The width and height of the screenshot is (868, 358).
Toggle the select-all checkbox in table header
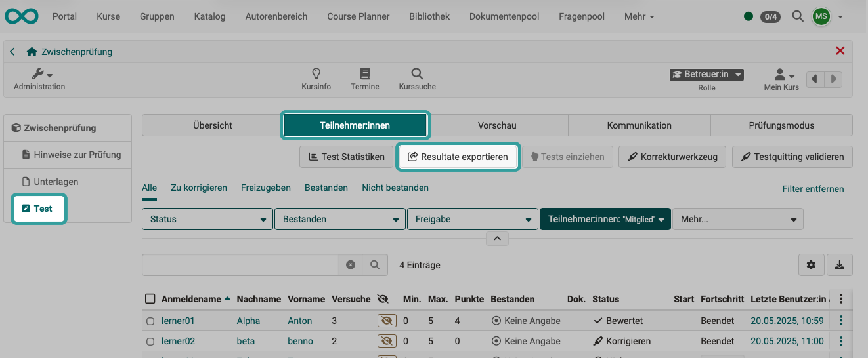(150, 299)
